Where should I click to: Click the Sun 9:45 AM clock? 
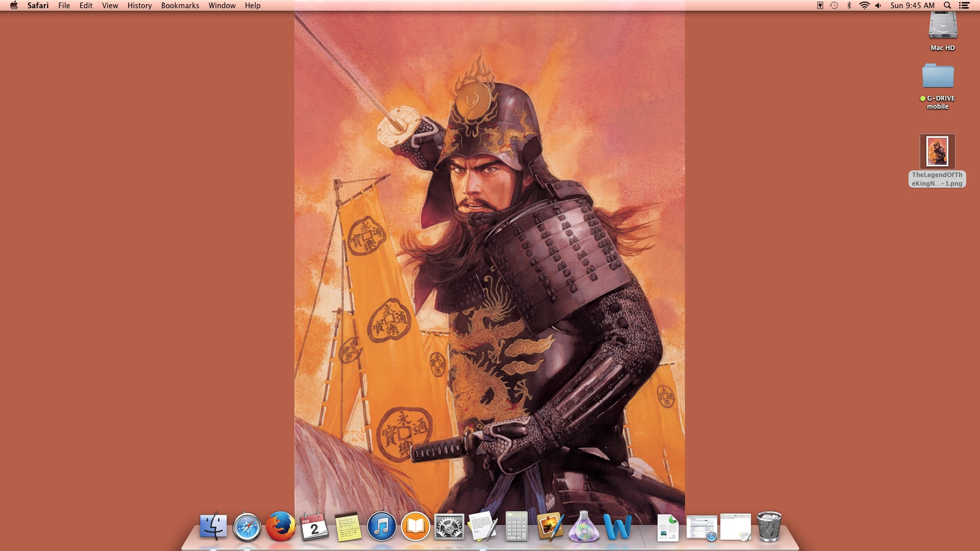click(913, 6)
